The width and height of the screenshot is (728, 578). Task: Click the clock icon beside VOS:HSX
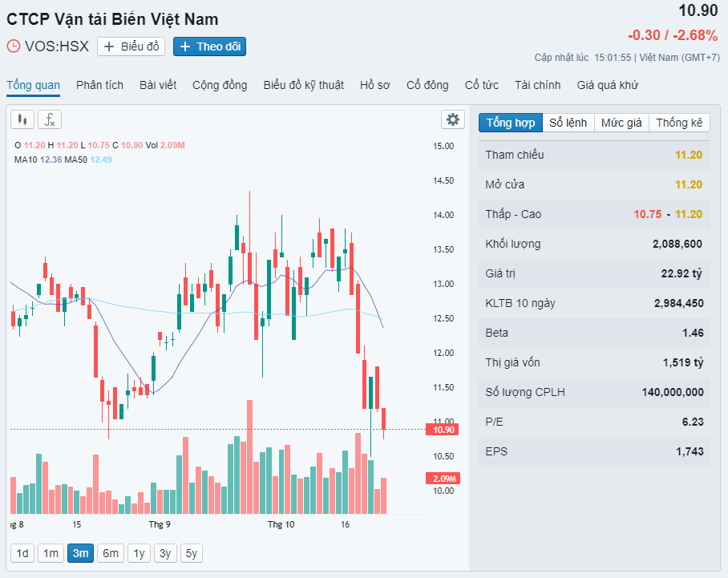point(14,46)
